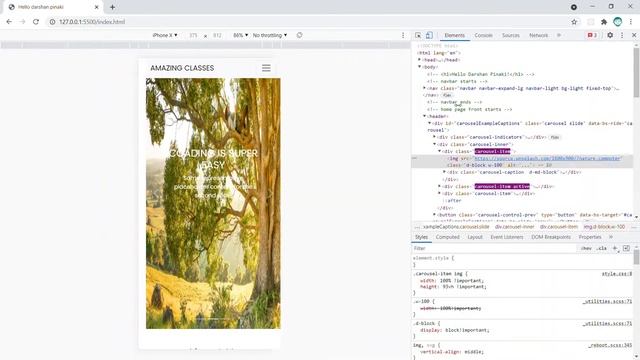This screenshot has height=360, width=640.
Task: Open DevTools customize kebab menu
Action: pos(622,36)
